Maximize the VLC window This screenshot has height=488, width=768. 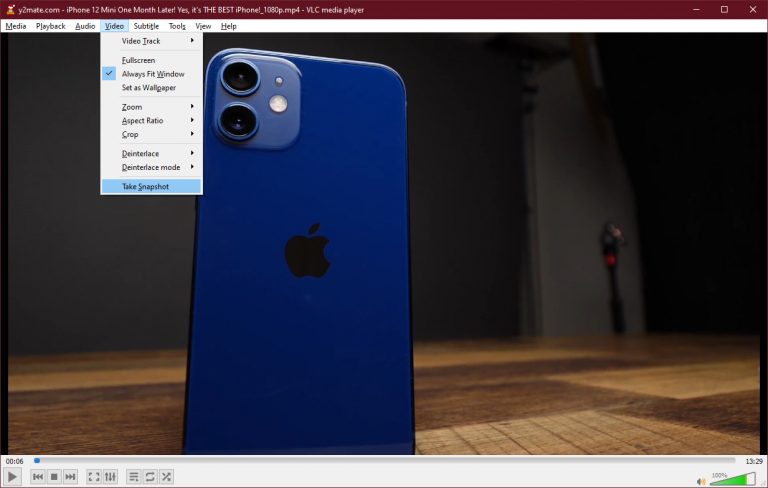724,9
